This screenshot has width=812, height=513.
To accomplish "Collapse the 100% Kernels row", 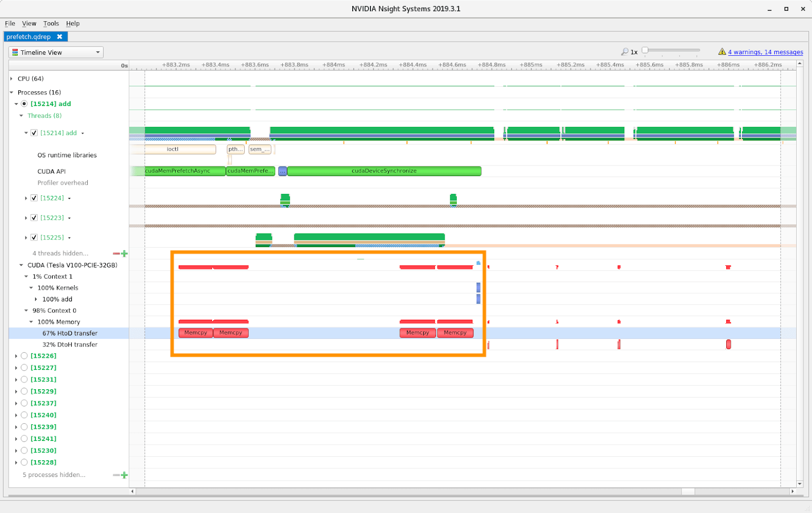I will (x=31, y=288).
